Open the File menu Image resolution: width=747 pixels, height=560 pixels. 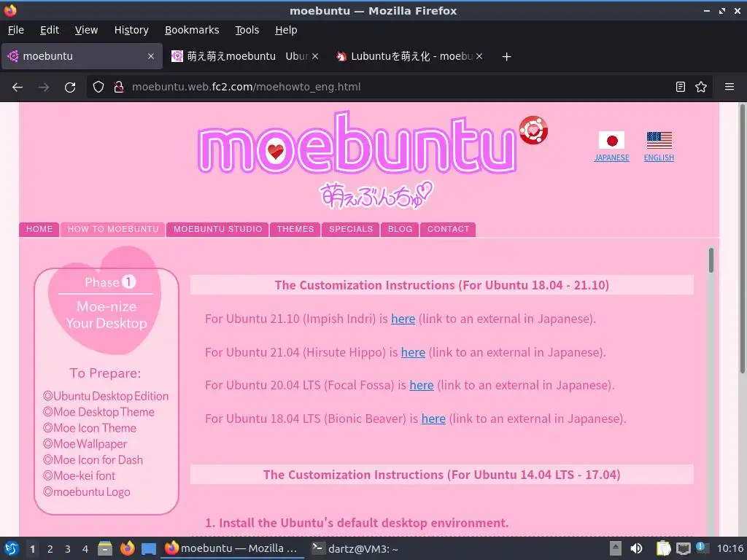[x=16, y=30]
